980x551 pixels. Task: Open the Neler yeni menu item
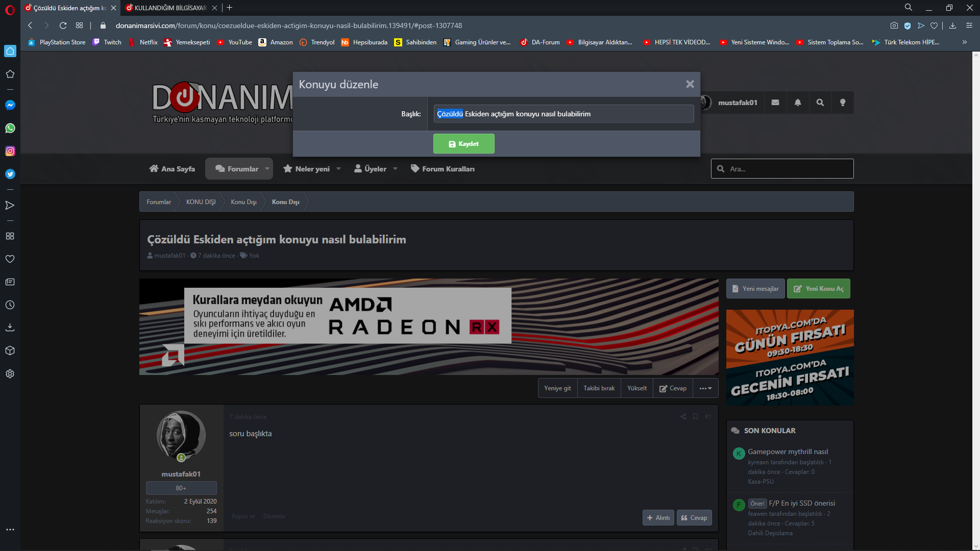pos(307,169)
